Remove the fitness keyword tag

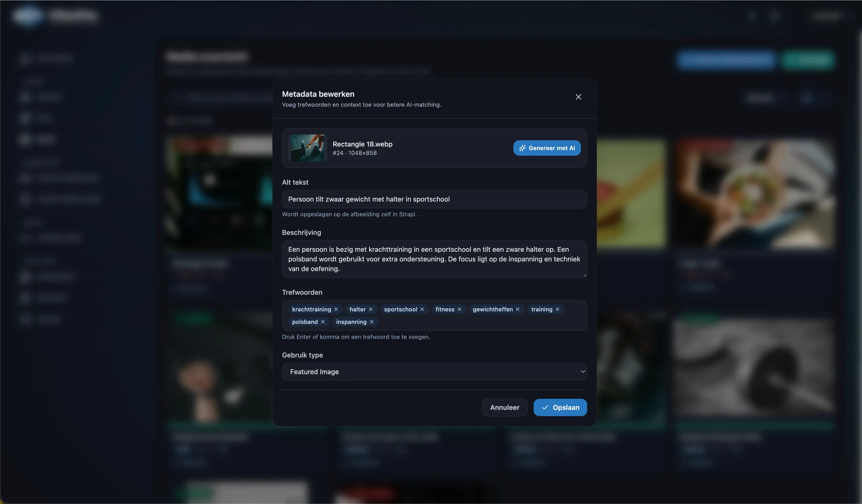click(459, 309)
